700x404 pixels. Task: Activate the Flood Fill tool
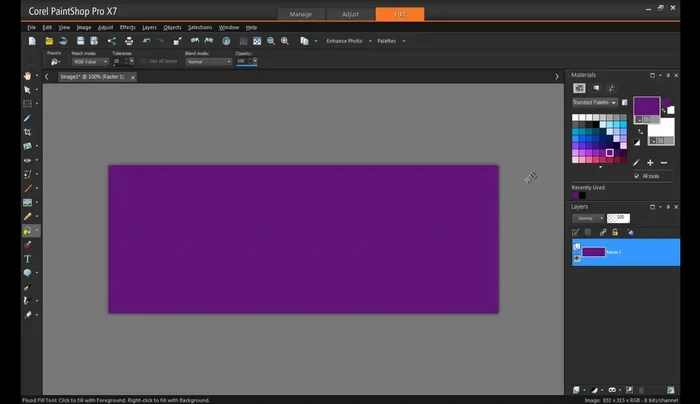tap(28, 230)
